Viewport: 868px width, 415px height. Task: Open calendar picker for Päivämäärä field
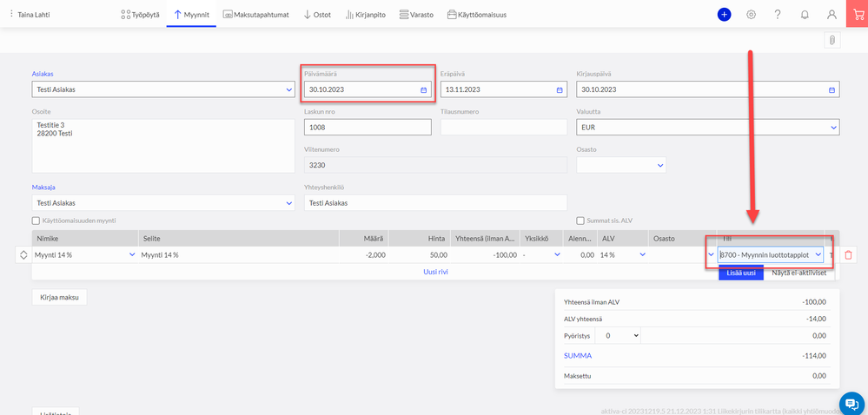click(x=423, y=89)
